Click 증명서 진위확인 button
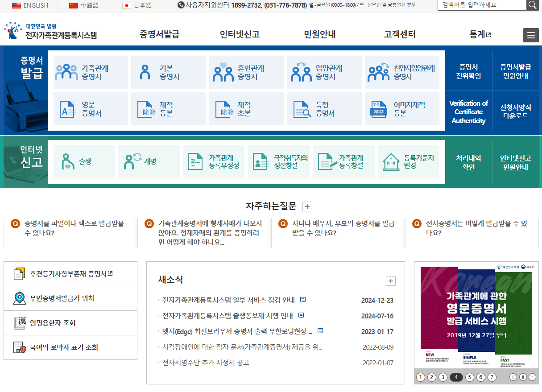This screenshot has width=542, height=392. [468, 71]
